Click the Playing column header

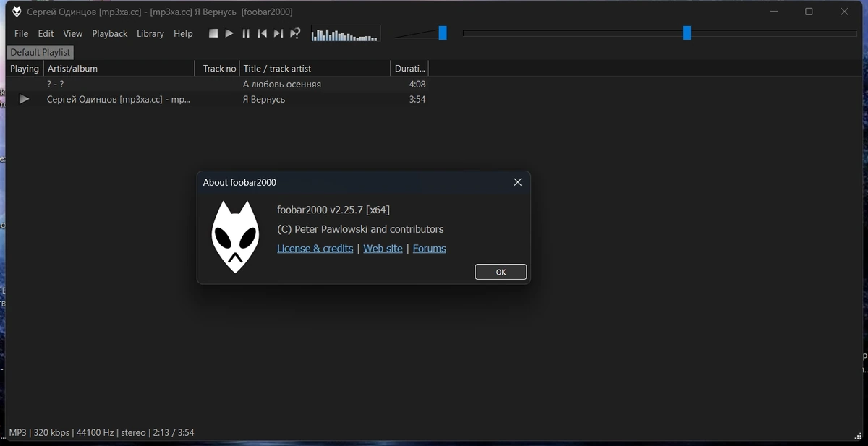tap(25, 69)
